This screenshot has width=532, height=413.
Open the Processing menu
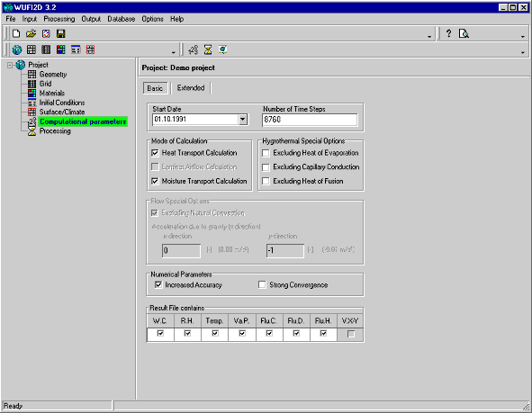[x=59, y=19]
